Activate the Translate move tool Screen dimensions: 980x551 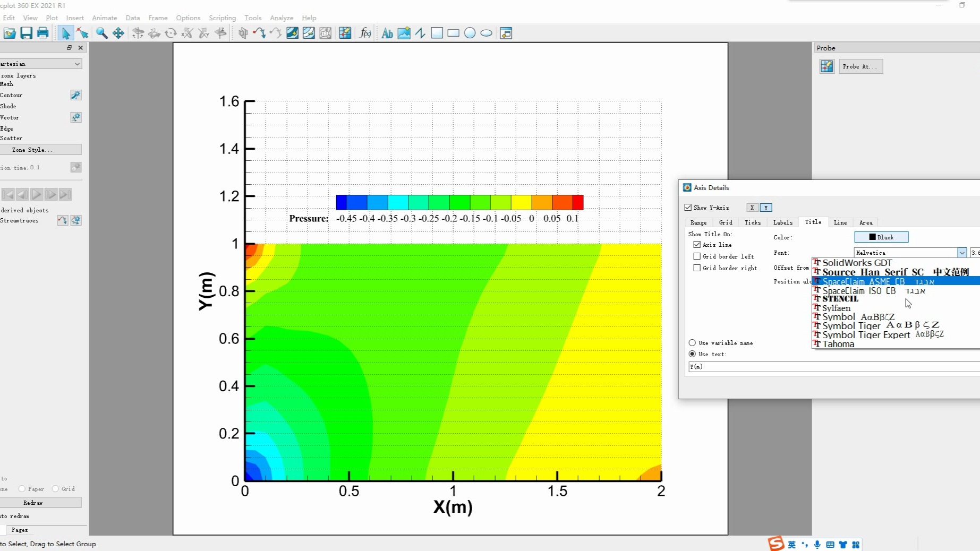(118, 33)
